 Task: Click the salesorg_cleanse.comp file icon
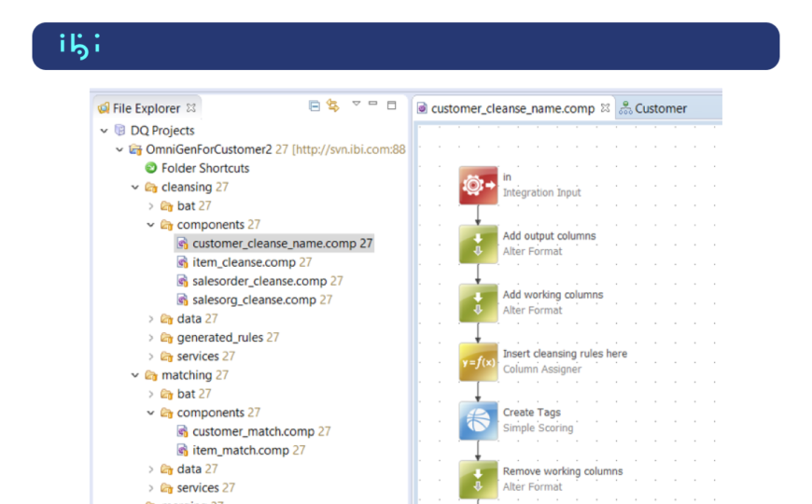pyautogui.click(x=182, y=300)
